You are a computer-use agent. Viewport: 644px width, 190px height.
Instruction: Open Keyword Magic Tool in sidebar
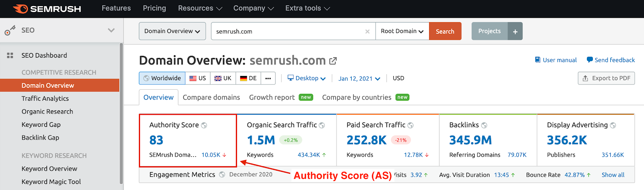[51, 182]
